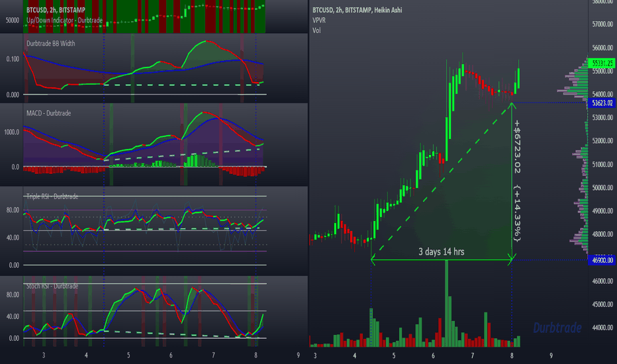This screenshot has width=617, height=364.
Task: Click date 5 on the indicator panes' time axis
Action: pyautogui.click(x=128, y=355)
